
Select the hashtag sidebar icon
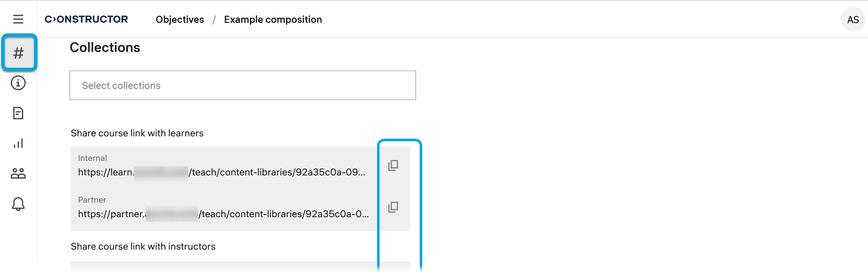click(19, 53)
